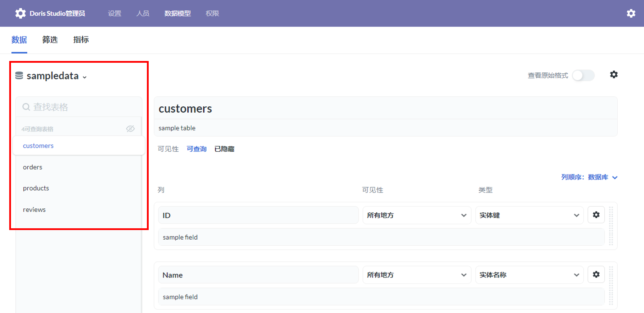
Task: Go to 数据模型 in top navigation
Action: pyautogui.click(x=177, y=13)
